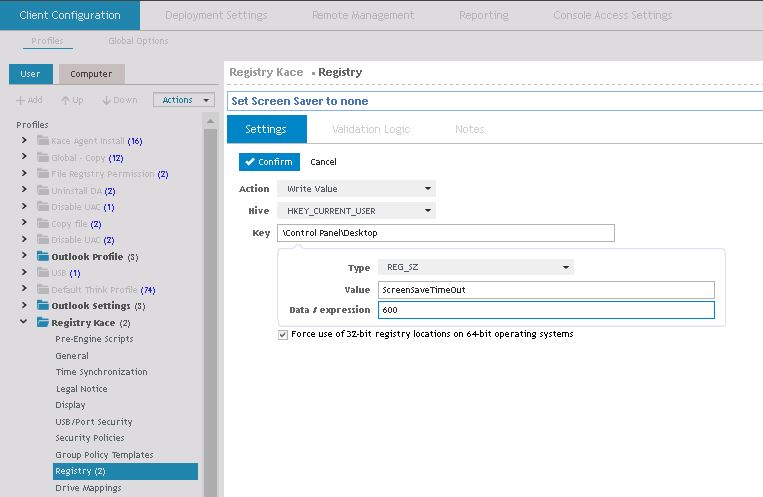This screenshot has width=763, height=497.
Task: Open the Actions dropdown menu
Action: [x=184, y=100]
